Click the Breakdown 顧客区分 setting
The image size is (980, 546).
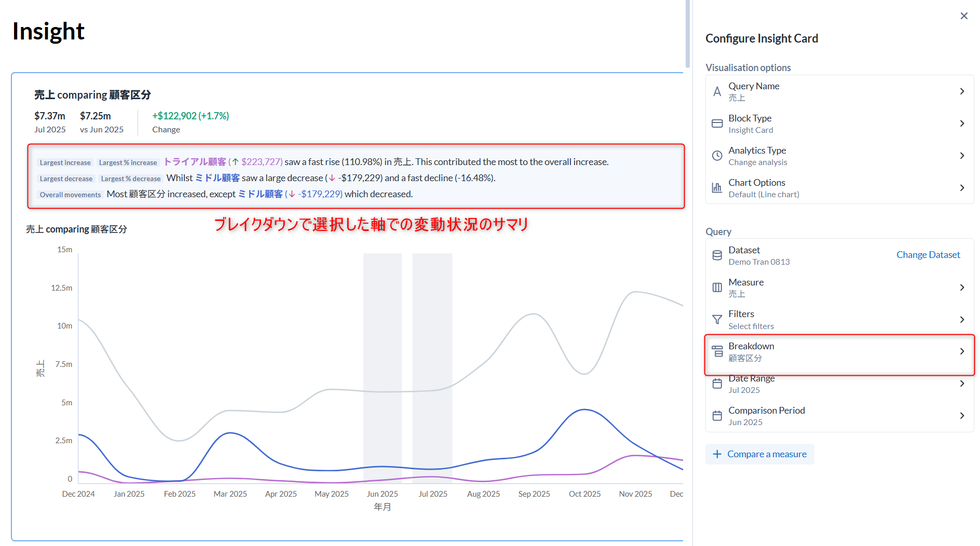click(x=839, y=352)
